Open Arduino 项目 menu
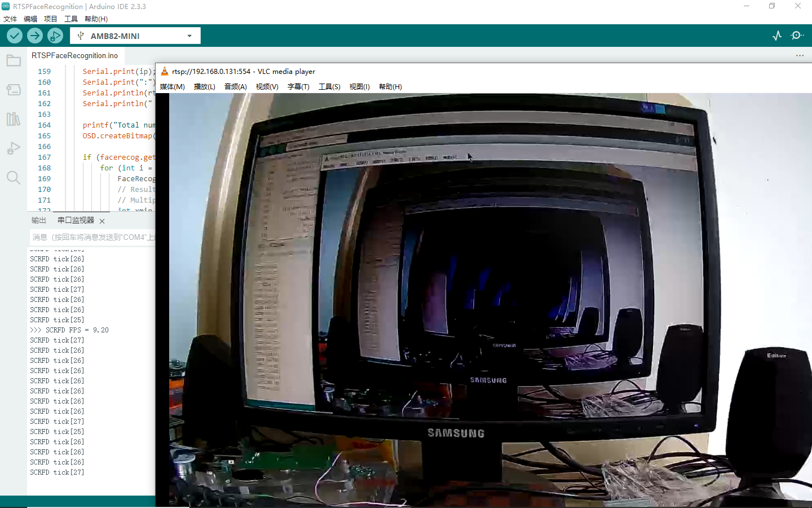 [x=51, y=19]
